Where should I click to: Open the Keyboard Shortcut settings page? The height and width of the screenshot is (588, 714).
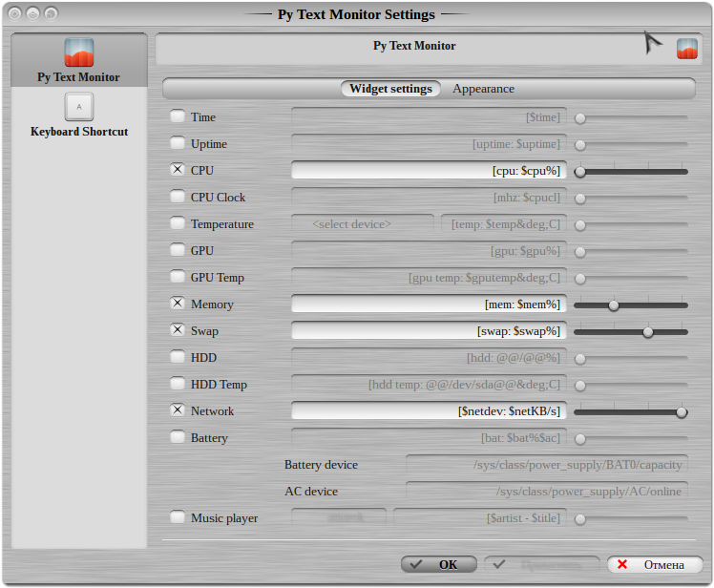pyautogui.click(x=78, y=107)
